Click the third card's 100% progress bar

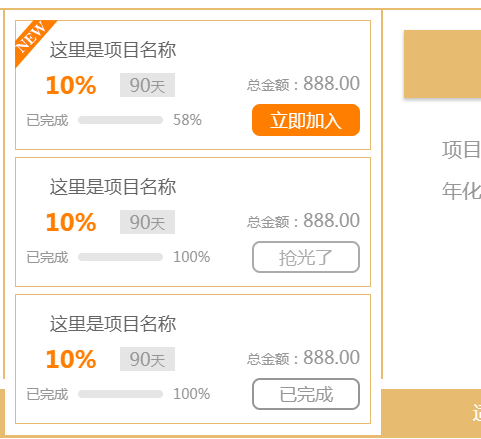(x=120, y=394)
